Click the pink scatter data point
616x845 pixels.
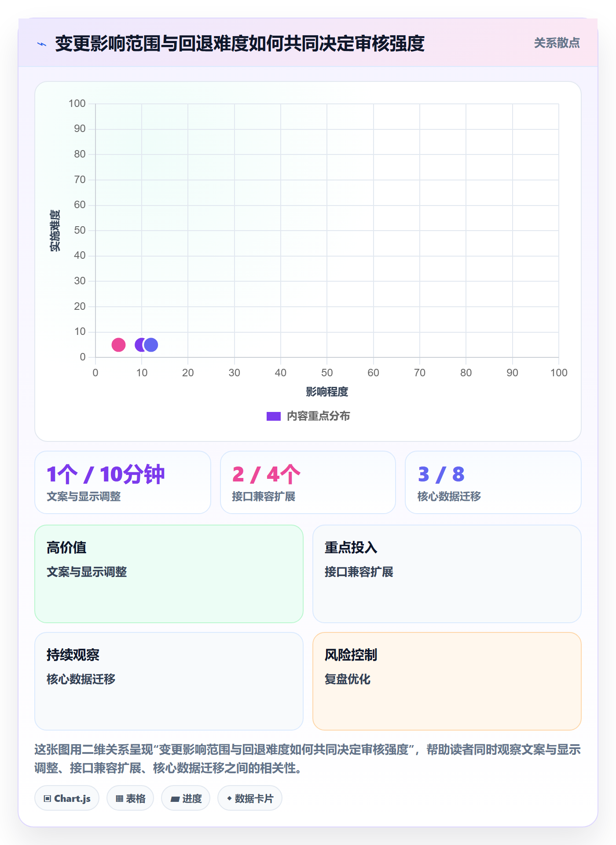point(118,345)
